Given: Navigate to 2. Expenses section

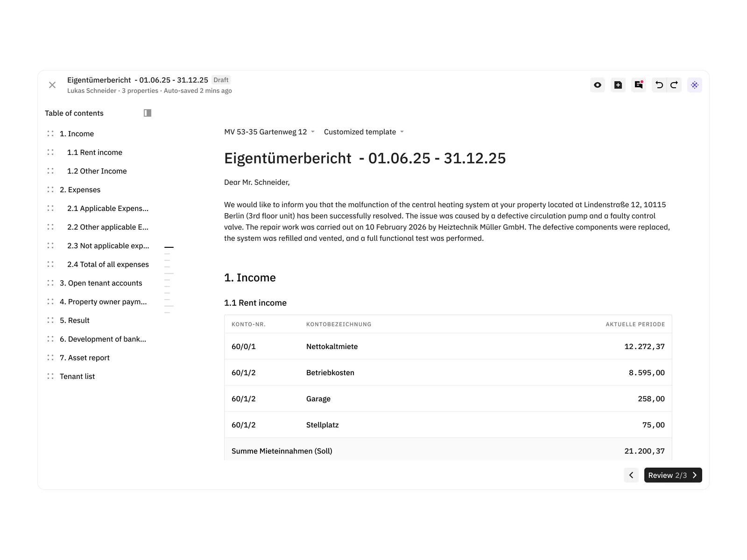Looking at the screenshot, I should pyautogui.click(x=80, y=190).
